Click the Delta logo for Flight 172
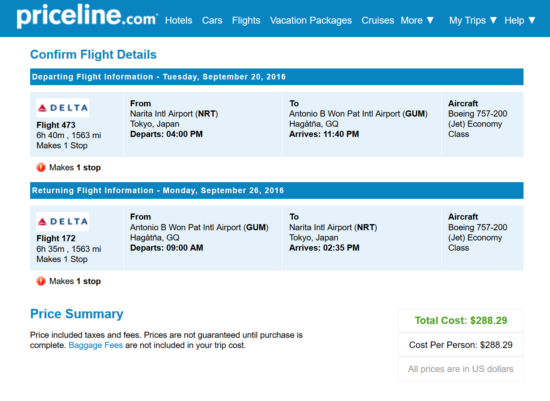 [x=62, y=221]
